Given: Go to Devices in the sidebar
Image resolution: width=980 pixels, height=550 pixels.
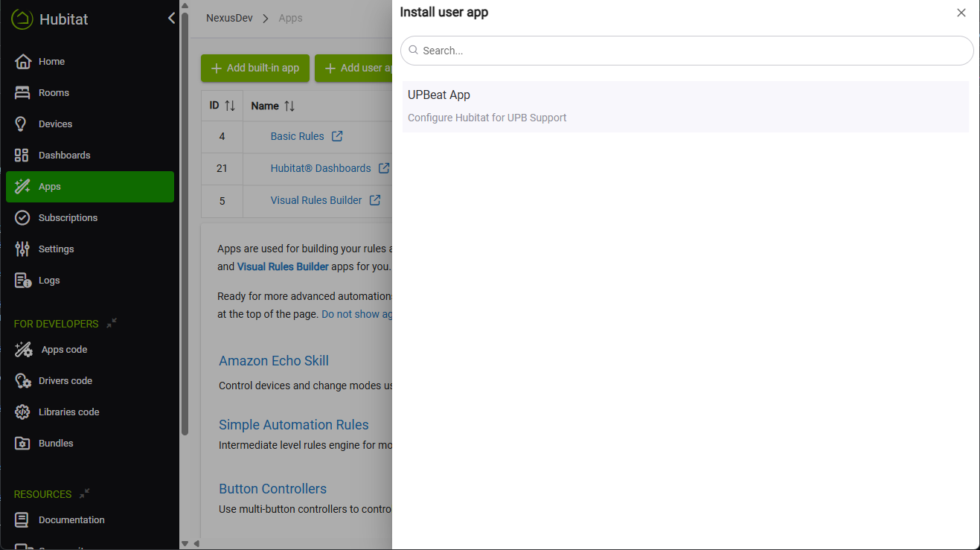Looking at the screenshot, I should (x=55, y=124).
